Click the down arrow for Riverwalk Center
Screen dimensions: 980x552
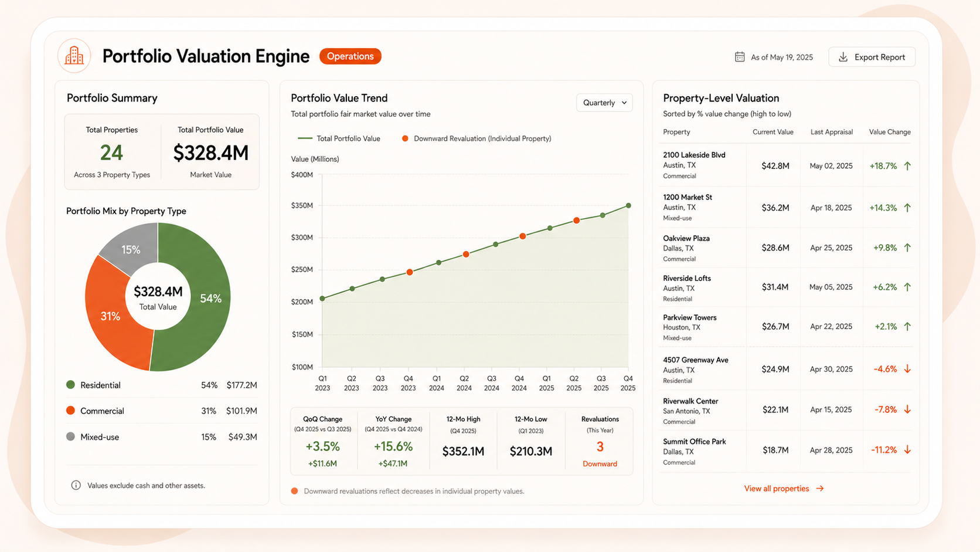(x=907, y=409)
